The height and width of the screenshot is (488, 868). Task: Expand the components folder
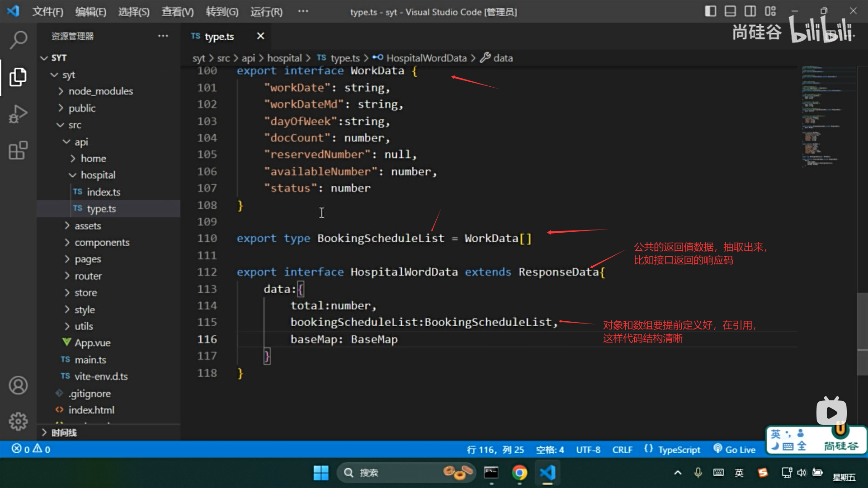[x=102, y=243]
